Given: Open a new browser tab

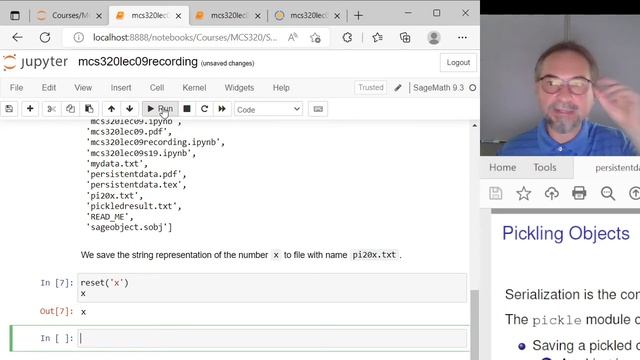Looking at the screenshot, I should [358, 16].
